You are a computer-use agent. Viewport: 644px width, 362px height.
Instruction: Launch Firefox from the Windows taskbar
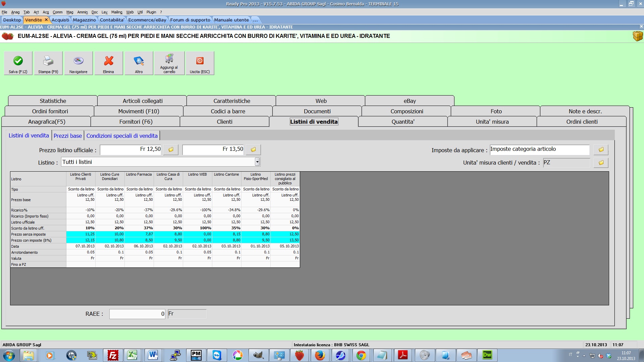[320, 355]
